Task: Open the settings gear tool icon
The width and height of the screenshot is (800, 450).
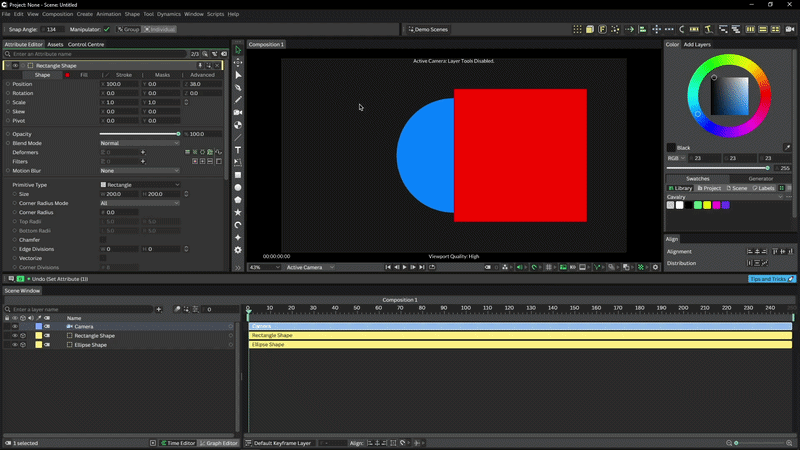Action: (x=238, y=250)
